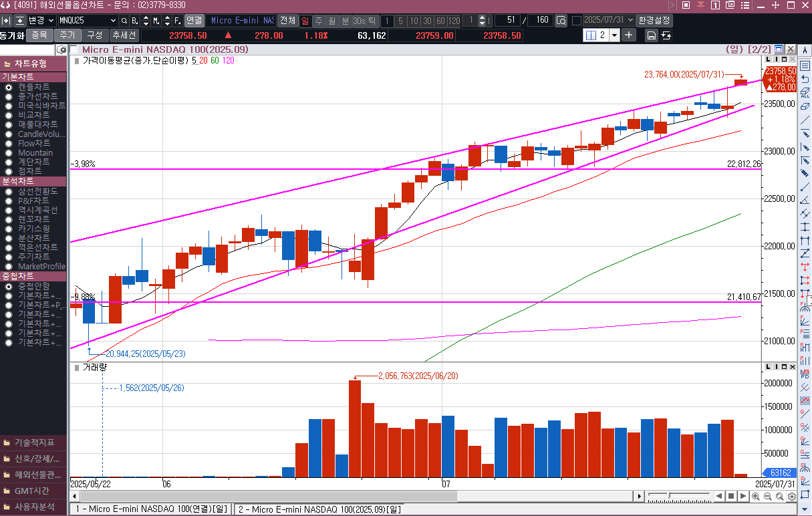Viewport: 812px width, 516px height.
Task: Click the save chart disk icon
Action: 651,35
